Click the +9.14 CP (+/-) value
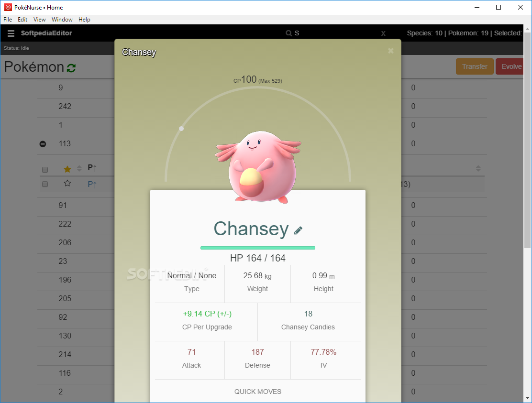The image size is (532, 403). [x=207, y=314]
